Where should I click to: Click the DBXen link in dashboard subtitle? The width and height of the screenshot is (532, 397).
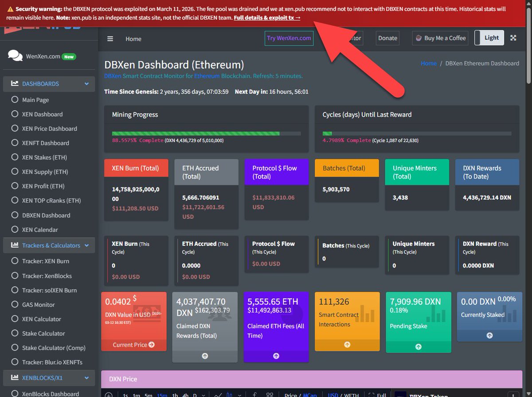click(x=113, y=76)
